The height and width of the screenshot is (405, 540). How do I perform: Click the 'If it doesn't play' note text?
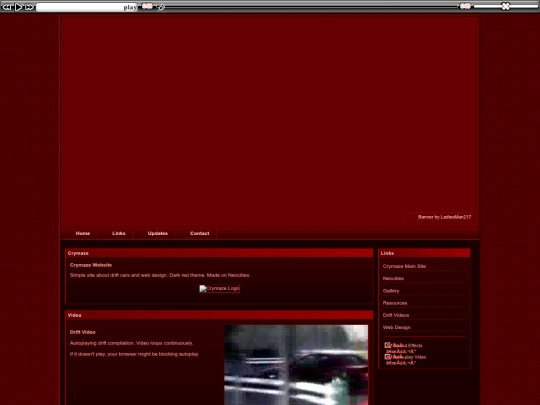(x=134, y=354)
